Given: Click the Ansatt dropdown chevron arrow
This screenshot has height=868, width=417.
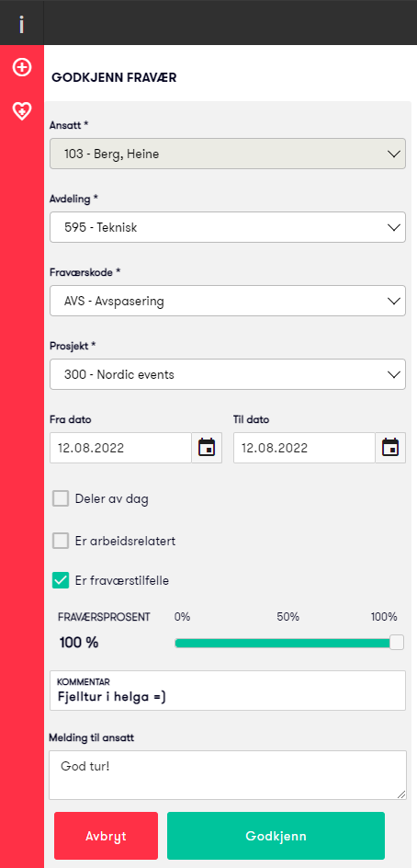Looking at the screenshot, I should (394, 154).
